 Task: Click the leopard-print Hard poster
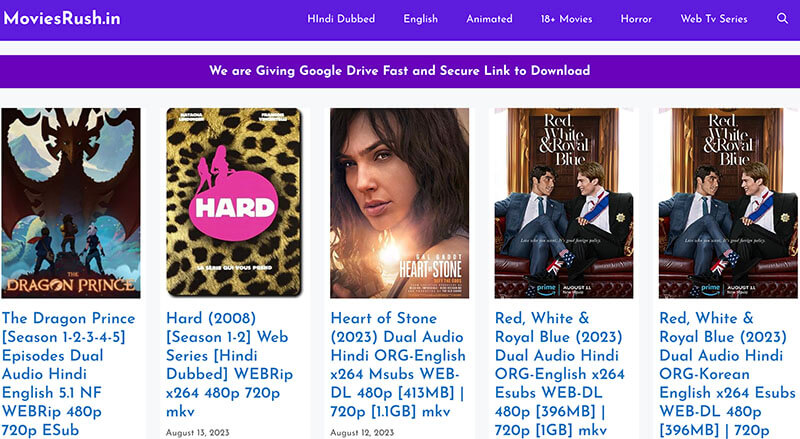pyautogui.click(x=234, y=202)
